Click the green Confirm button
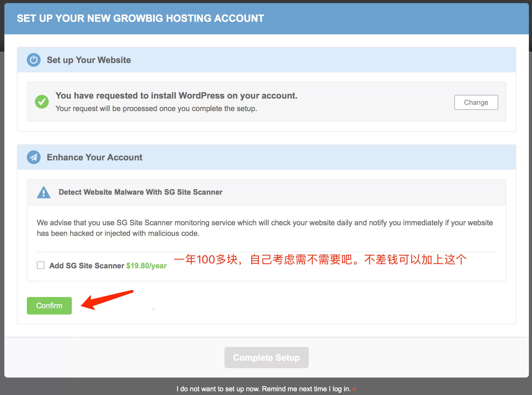This screenshot has width=532, height=395. 49,306
